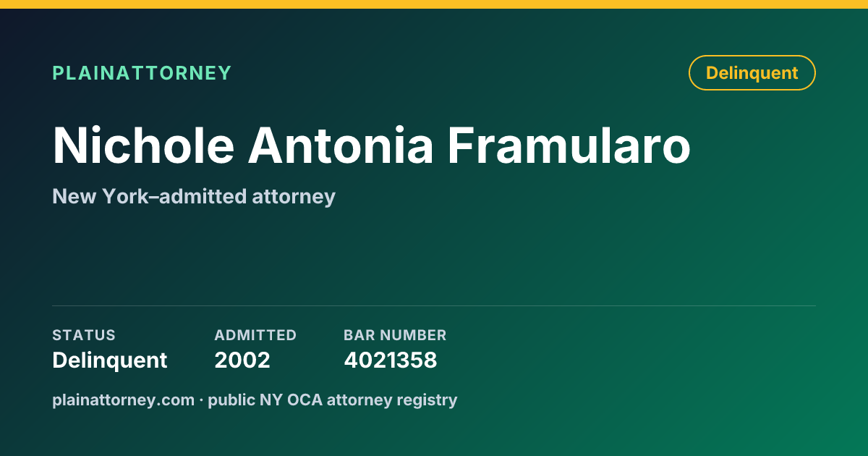Click the yellow Delinquent badge pill
This screenshot has width=868, height=456.
pyautogui.click(x=752, y=73)
